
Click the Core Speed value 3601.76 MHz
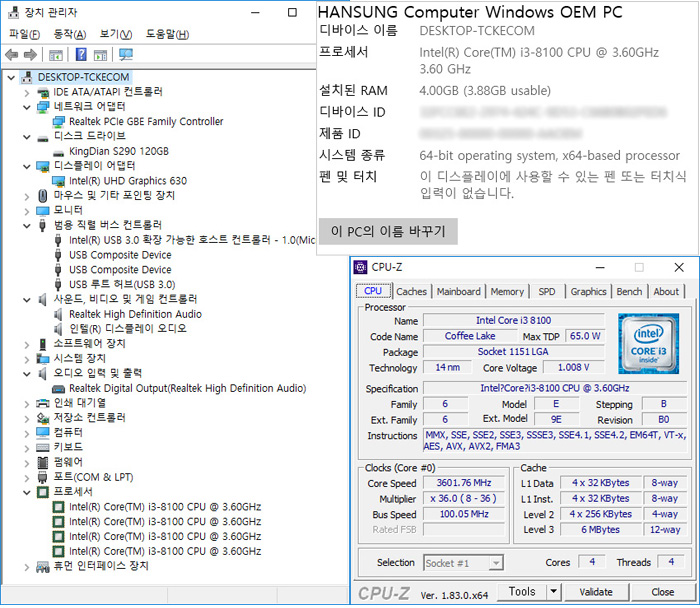464,483
